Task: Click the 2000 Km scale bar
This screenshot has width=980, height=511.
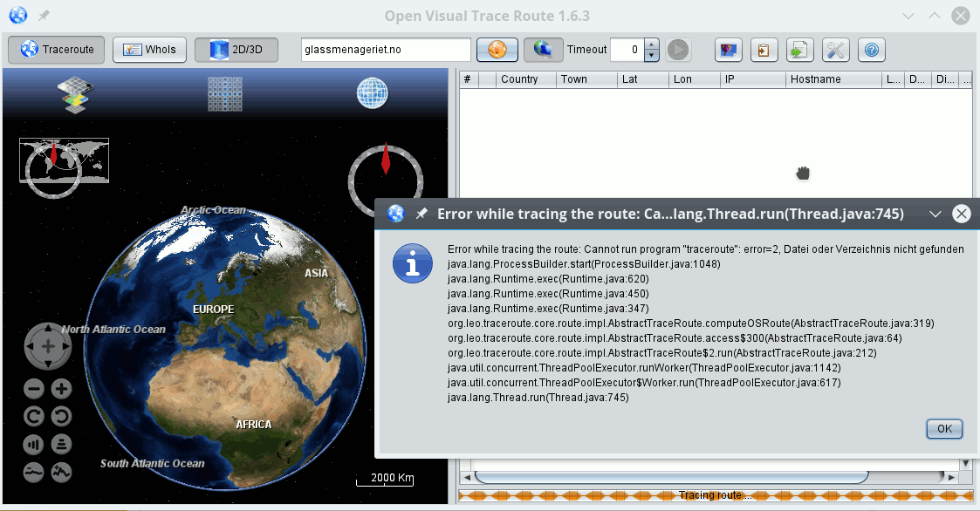Action: (x=385, y=479)
